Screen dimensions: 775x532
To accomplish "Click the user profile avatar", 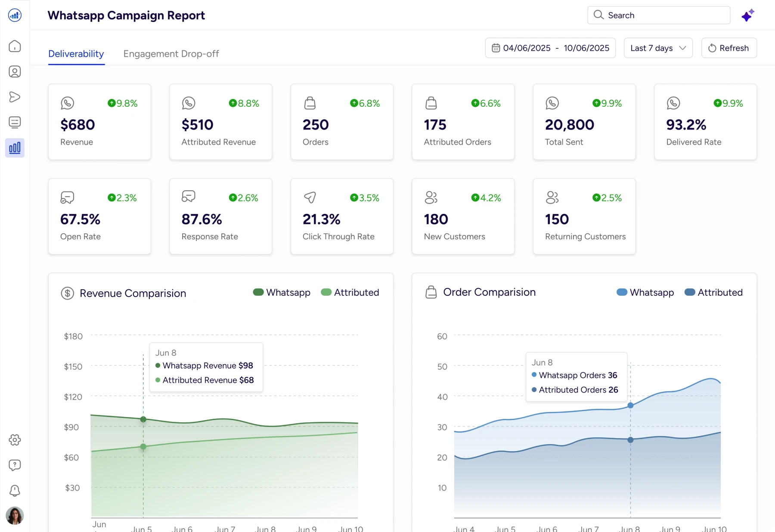I will pos(15,516).
